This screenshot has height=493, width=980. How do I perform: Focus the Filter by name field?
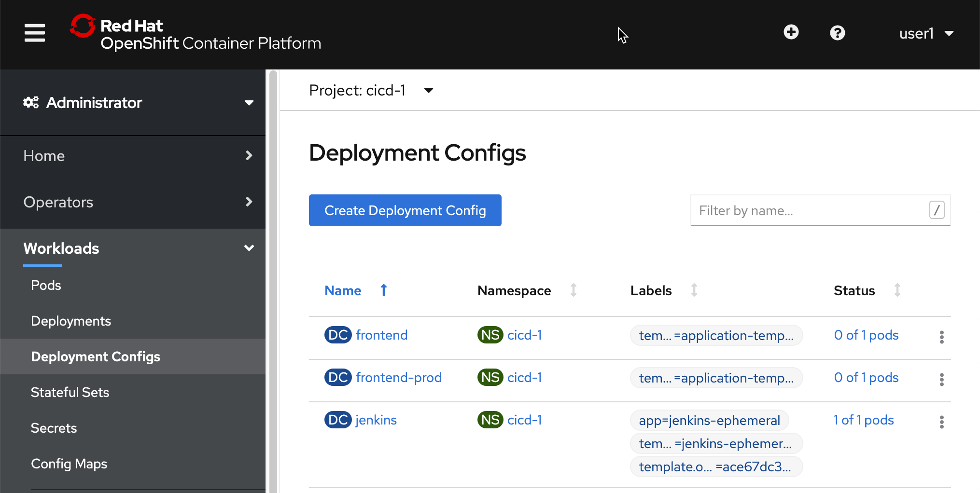coord(820,210)
